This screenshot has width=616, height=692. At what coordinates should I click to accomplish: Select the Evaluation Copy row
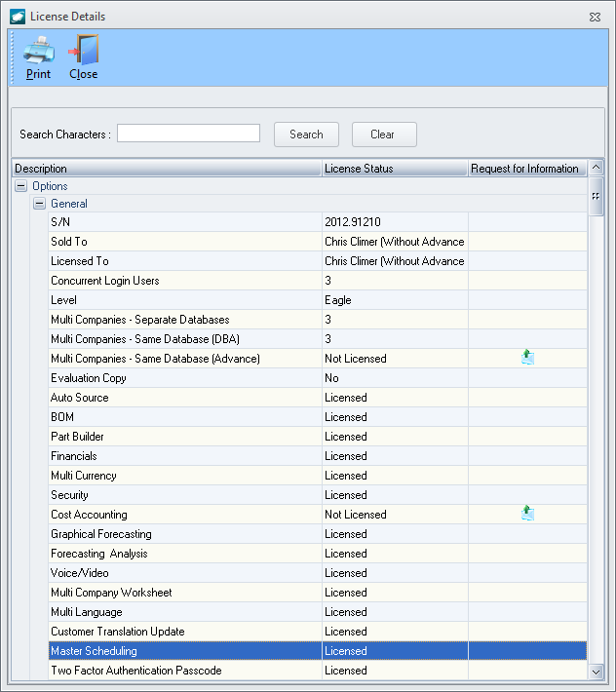(318, 378)
